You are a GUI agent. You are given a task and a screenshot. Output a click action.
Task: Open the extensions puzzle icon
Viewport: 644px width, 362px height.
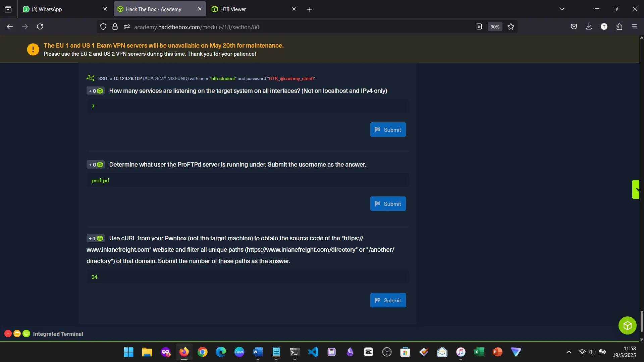[619, 27]
